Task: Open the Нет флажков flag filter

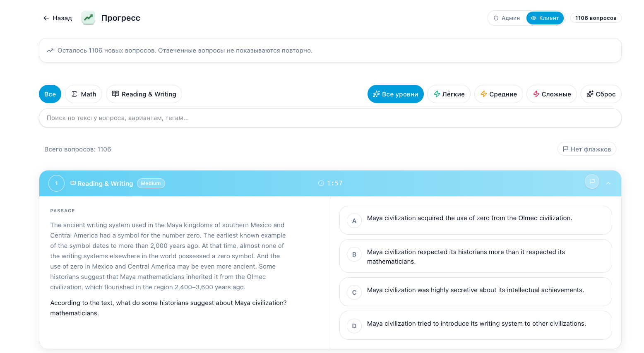Action: point(586,149)
